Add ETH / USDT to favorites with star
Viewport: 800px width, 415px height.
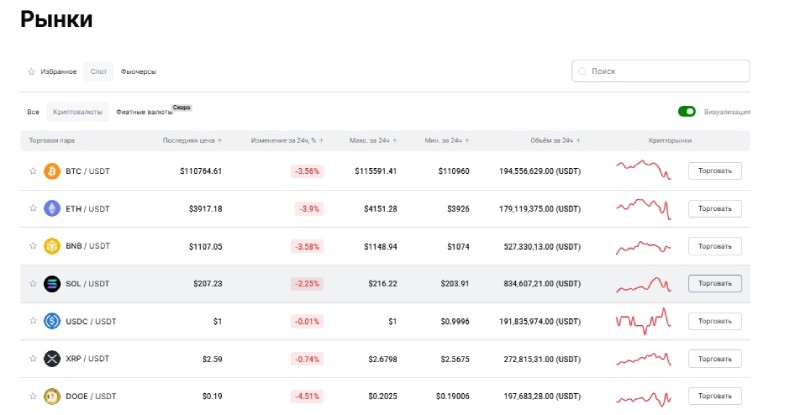[x=33, y=208]
